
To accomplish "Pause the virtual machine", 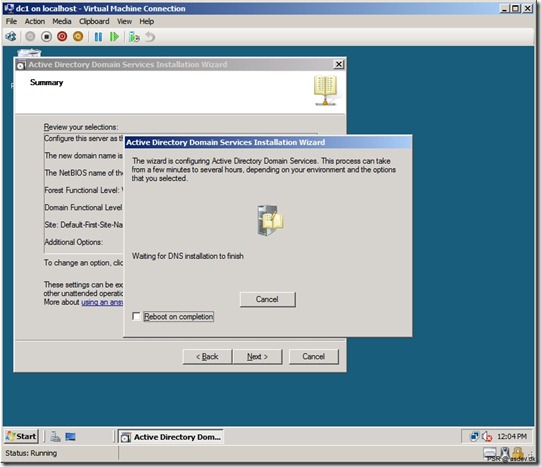I will (x=98, y=37).
